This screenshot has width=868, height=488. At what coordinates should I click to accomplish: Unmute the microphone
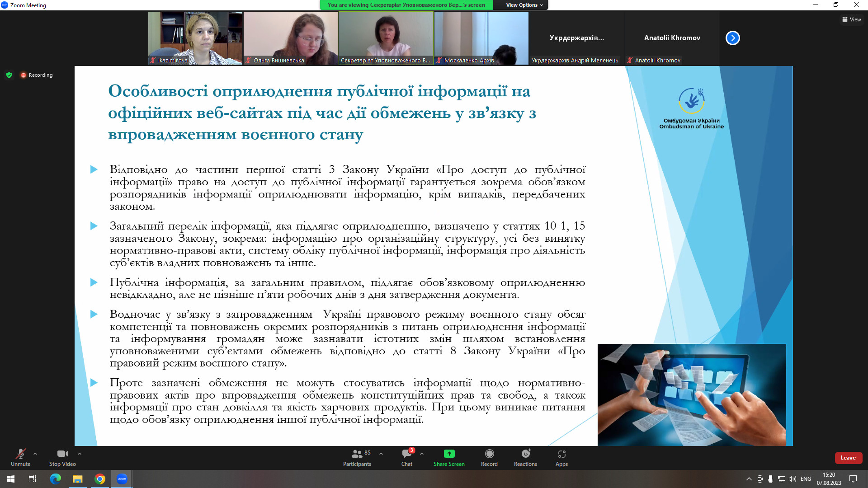point(20,457)
